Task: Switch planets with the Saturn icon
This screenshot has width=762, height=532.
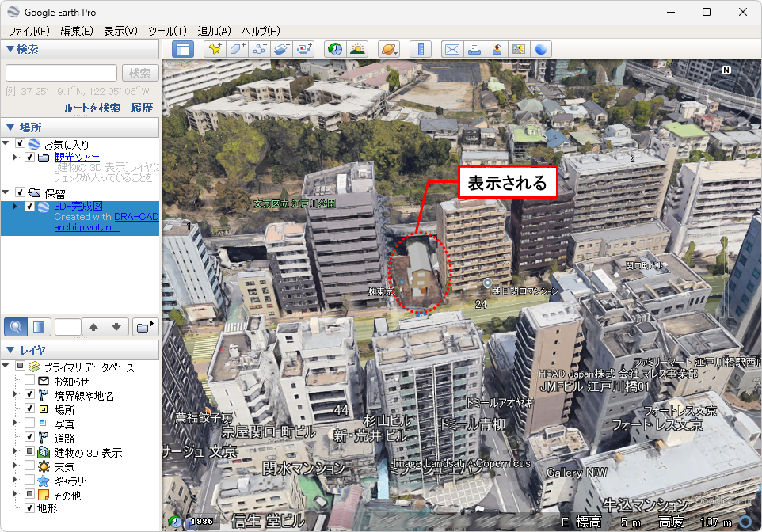Action: click(389, 50)
